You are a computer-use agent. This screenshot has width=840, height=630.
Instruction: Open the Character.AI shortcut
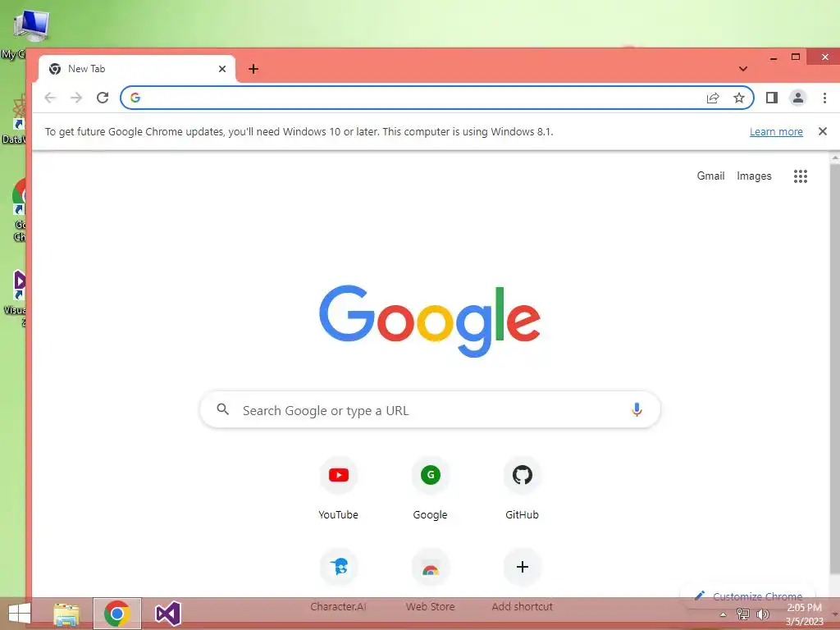[x=339, y=580]
